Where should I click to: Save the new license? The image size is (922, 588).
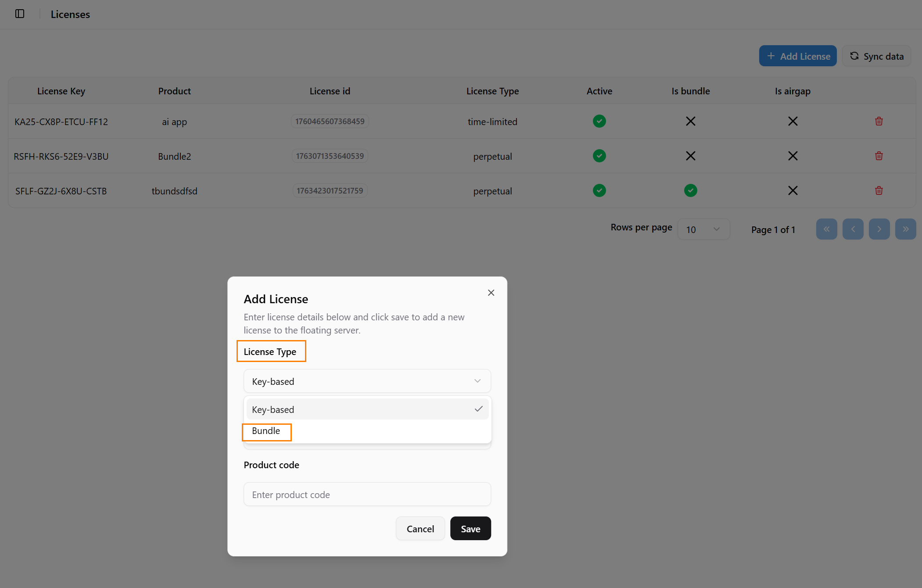470,529
